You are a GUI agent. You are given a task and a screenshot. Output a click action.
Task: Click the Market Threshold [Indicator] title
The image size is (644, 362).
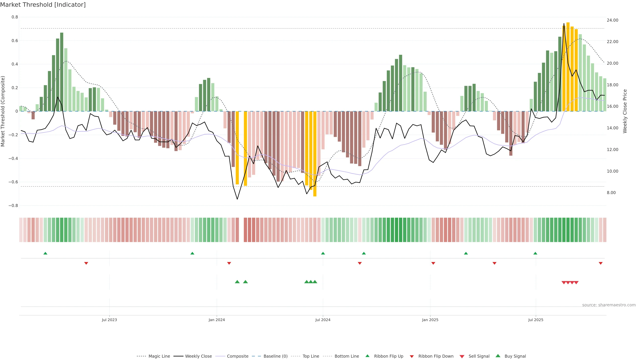[43, 5]
